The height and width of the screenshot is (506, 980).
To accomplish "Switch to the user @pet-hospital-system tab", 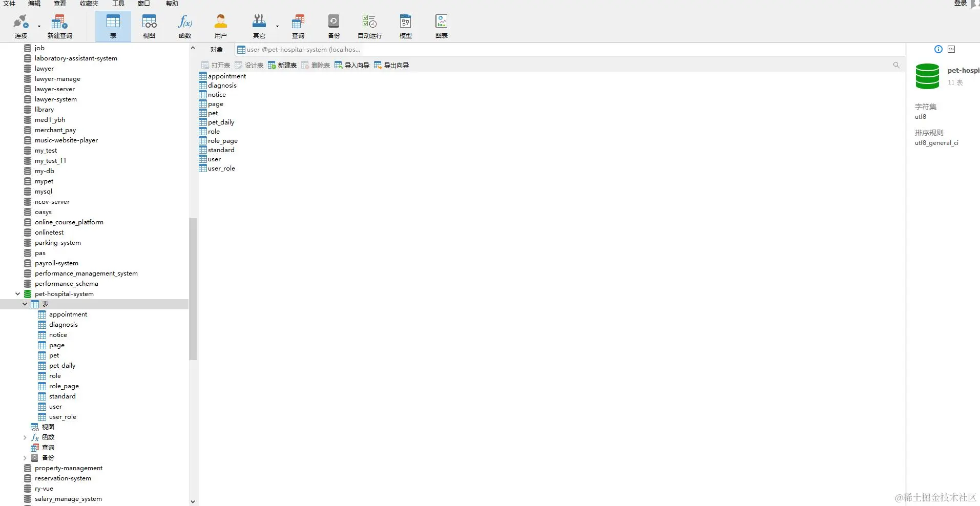I will [x=299, y=50].
